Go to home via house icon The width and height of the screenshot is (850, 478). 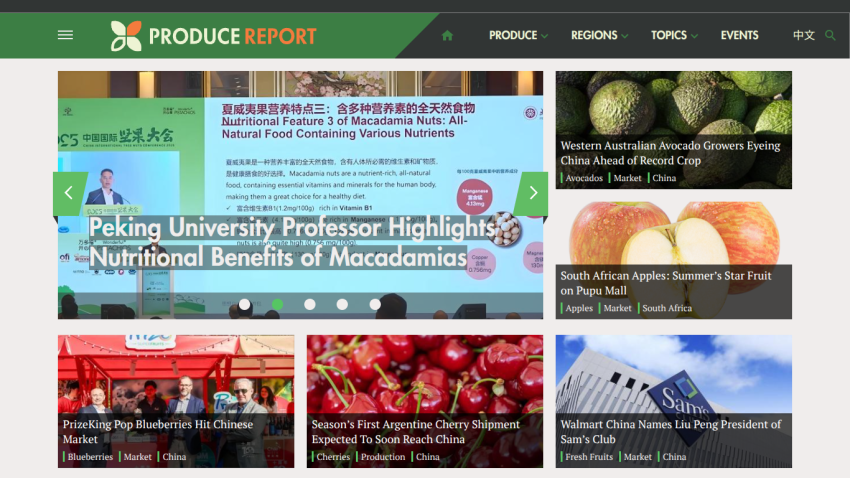pos(447,36)
